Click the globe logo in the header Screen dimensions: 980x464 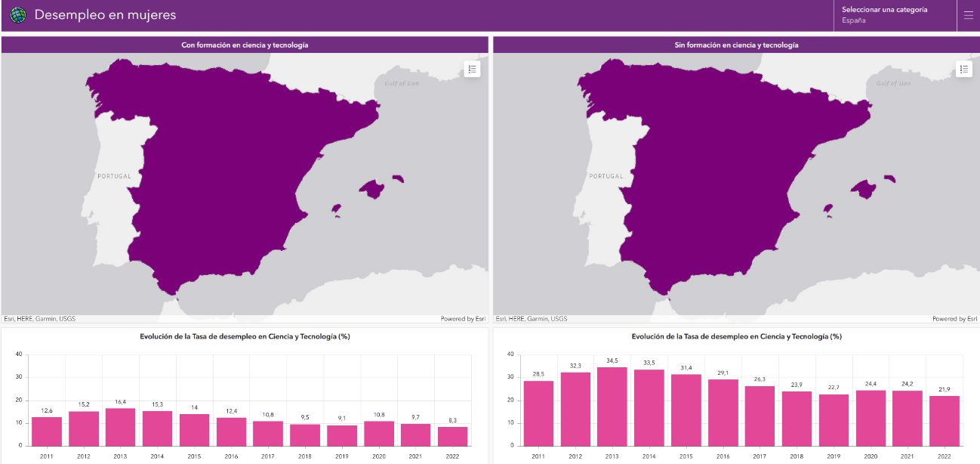[17, 15]
